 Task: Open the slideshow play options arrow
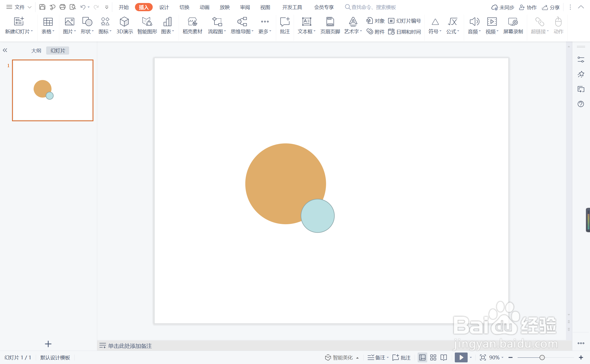471,357
